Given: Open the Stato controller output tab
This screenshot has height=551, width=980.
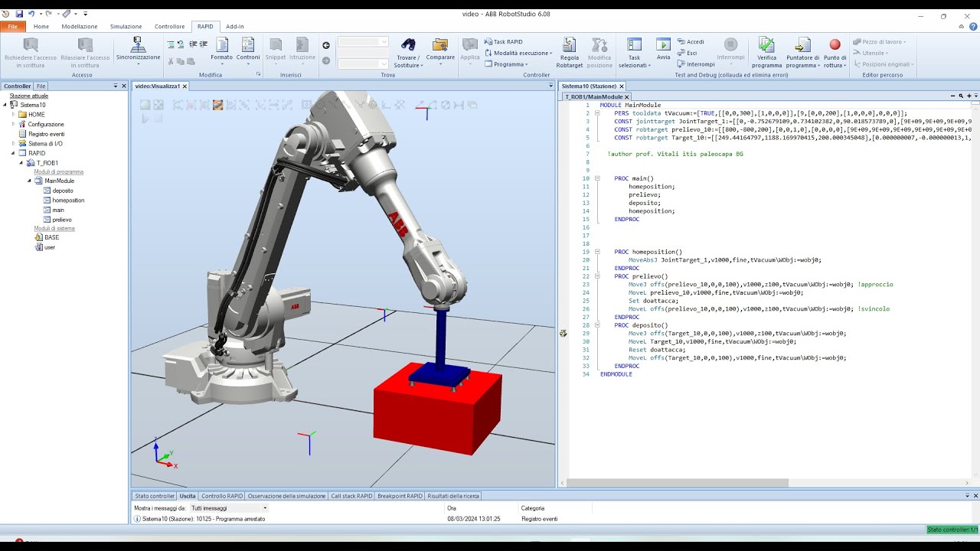Looking at the screenshot, I should 155,496.
